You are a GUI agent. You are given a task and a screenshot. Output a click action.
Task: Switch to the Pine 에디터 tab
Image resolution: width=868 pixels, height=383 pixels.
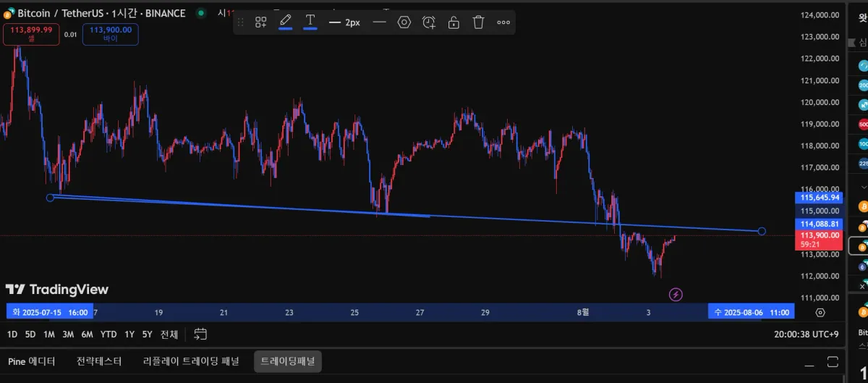(33, 361)
